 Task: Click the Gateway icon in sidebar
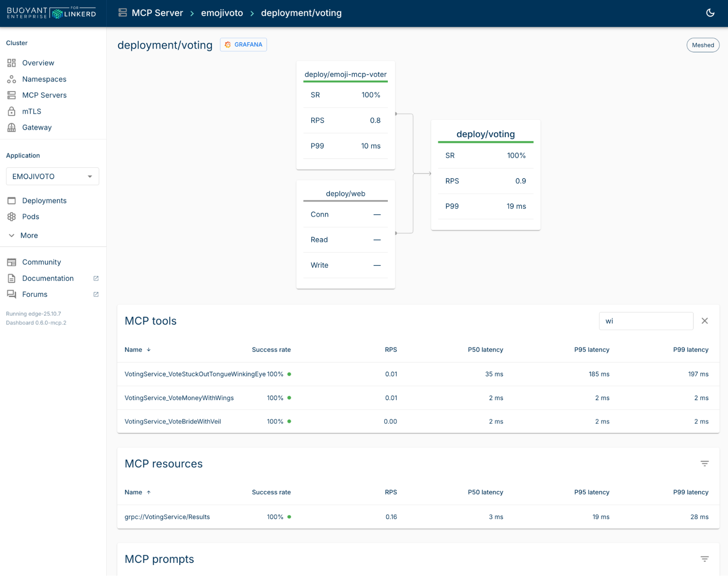point(12,127)
